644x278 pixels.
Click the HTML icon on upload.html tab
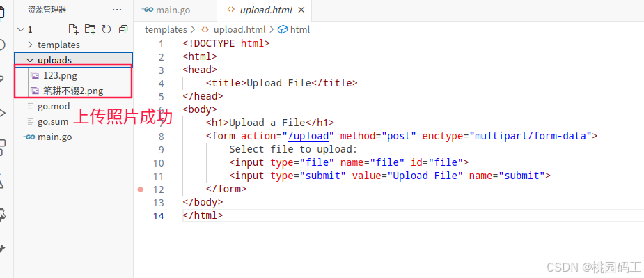[231, 10]
